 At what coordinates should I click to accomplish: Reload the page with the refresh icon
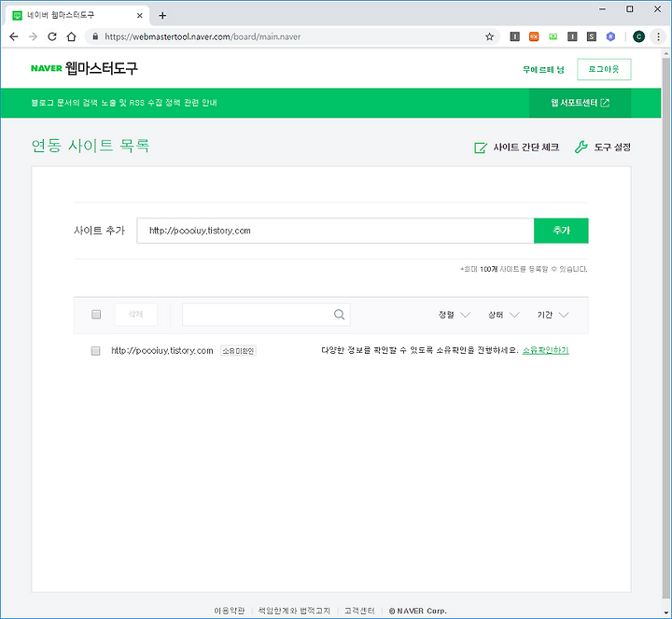pyautogui.click(x=52, y=36)
